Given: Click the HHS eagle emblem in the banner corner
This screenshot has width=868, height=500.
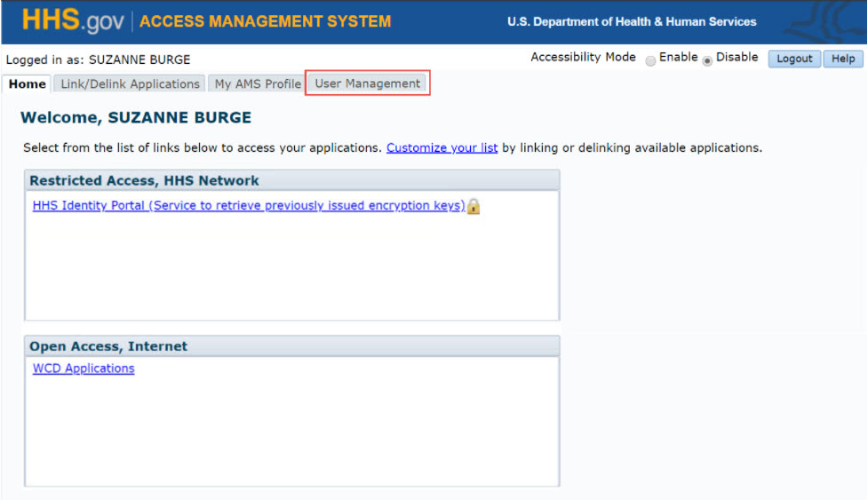Looking at the screenshot, I should 830,21.
